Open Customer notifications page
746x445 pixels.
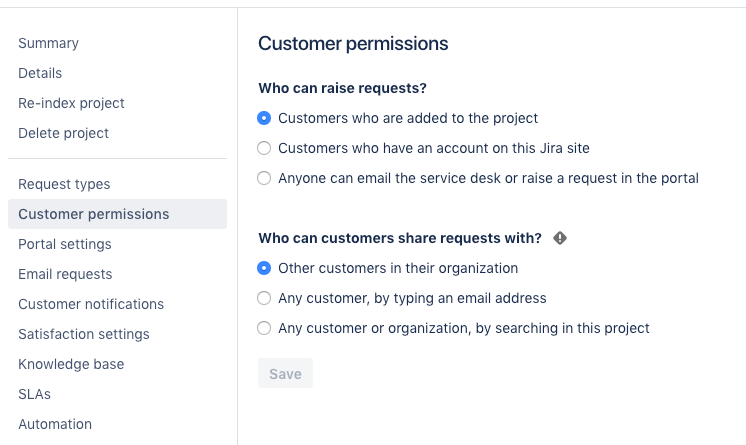click(91, 304)
